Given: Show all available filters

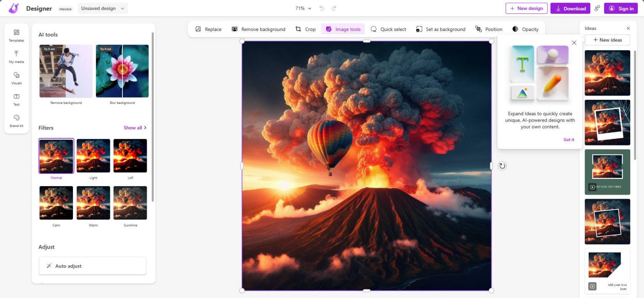Looking at the screenshot, I should [x=135, y=127].
